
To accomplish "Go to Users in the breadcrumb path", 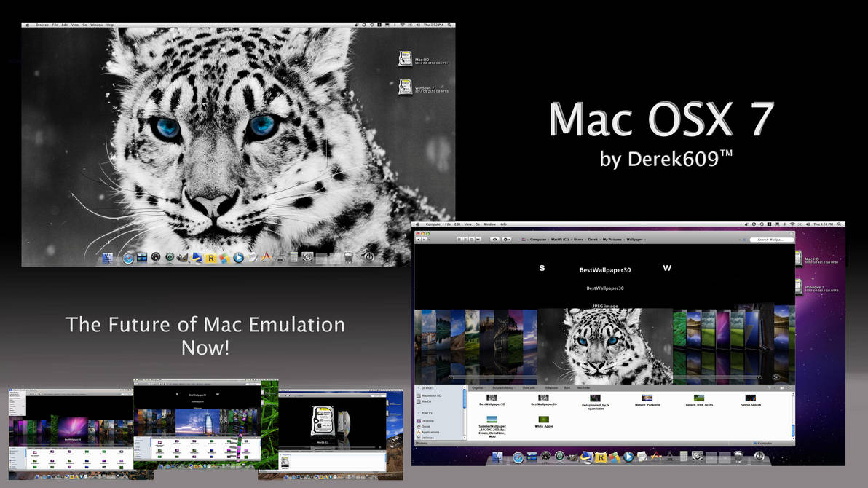I will (578, 240).
